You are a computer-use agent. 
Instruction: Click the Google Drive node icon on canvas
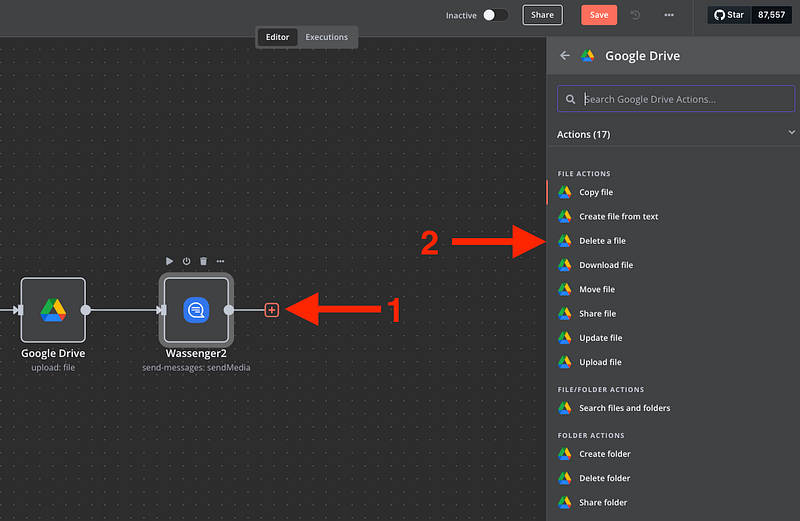point(53,310)
